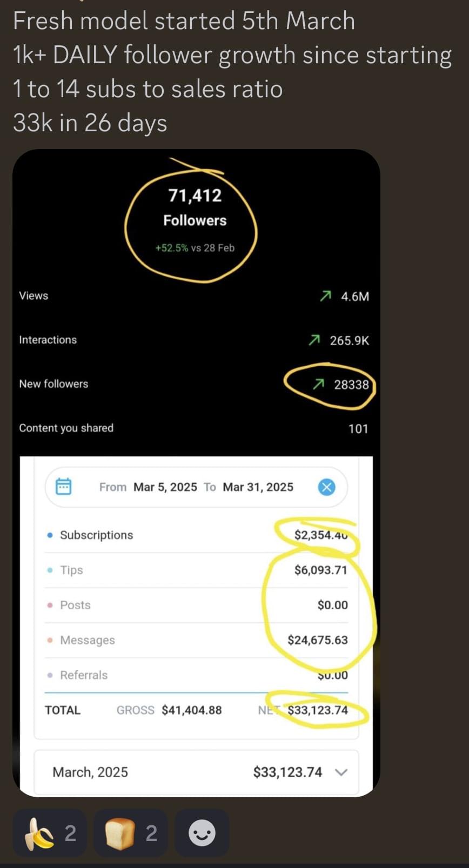Viewport: 469px width, 868px height.
Task: Click the 71,412 Followers count
Action: click(x=195, y=196)
